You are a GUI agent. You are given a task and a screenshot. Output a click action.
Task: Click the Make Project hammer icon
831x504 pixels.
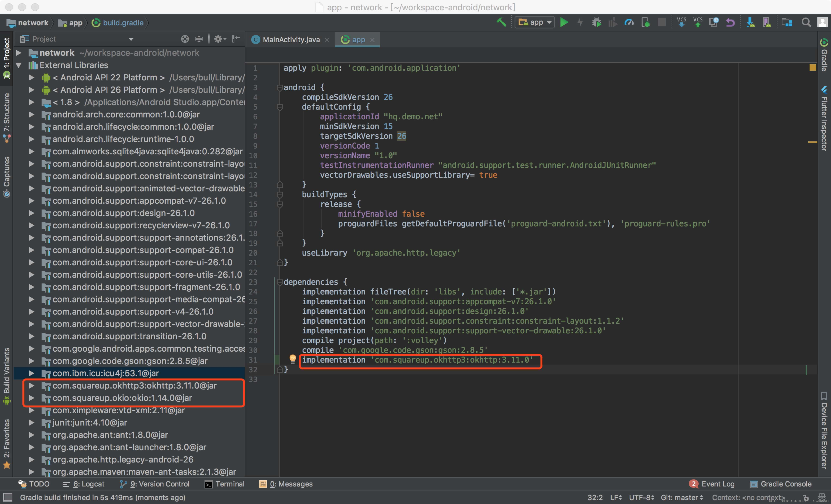click(501, 23)
